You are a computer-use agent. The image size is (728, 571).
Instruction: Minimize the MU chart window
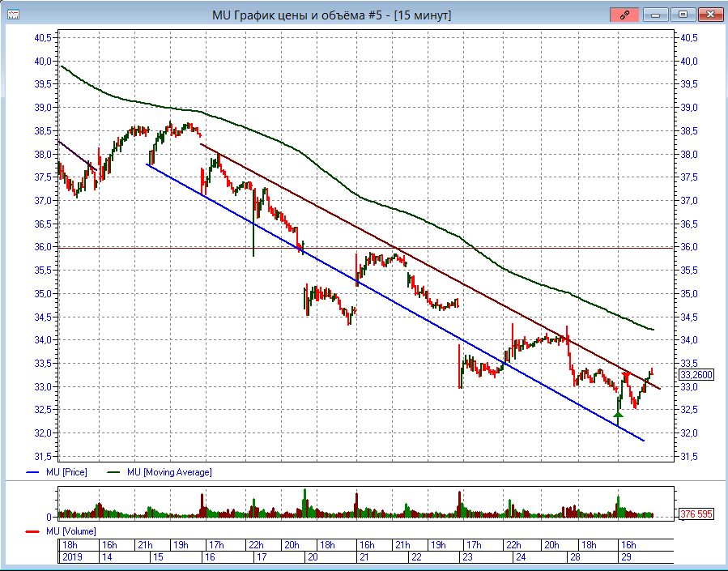coord(656,15)
